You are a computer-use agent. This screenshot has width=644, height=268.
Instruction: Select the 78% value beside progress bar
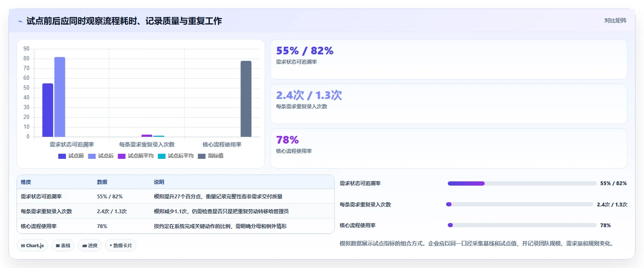pyautogui.click(x=605, y=225)
